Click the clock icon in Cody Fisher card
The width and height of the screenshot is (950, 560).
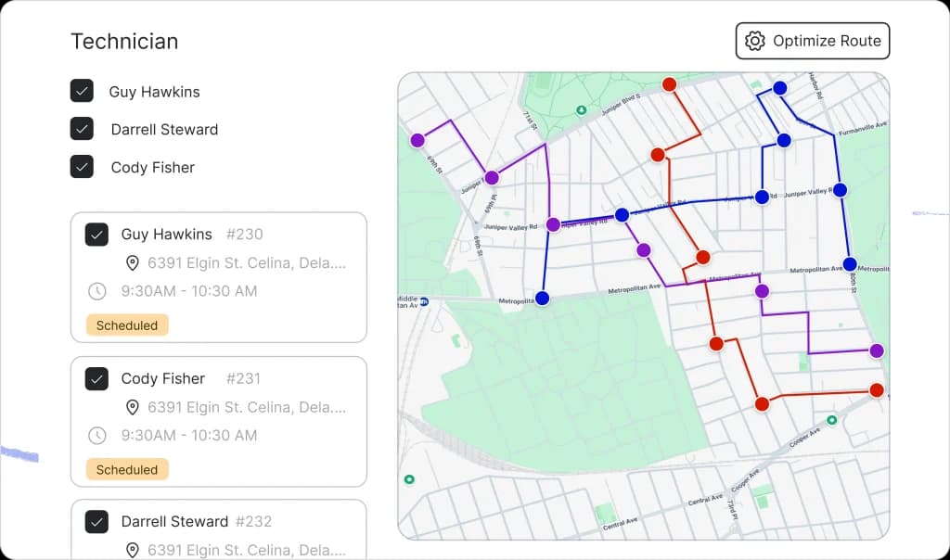pyautogui.click(x=97, y=436)
